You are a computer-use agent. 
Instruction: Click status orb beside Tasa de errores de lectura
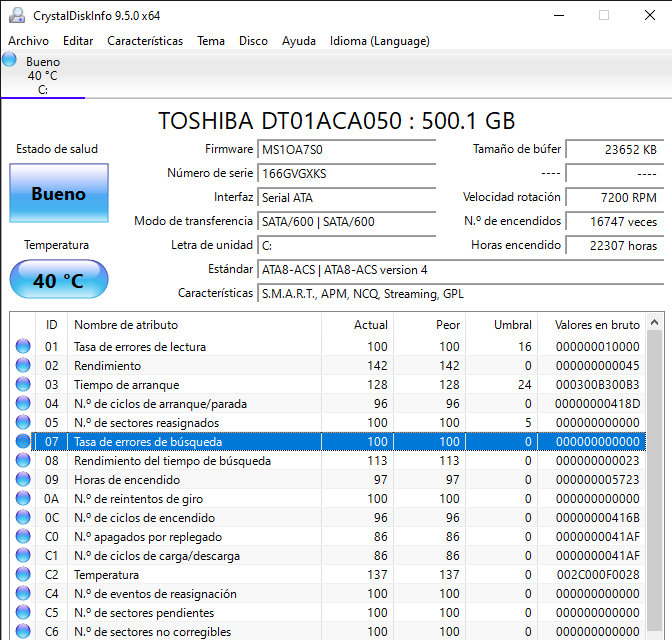pyautogui.click(x=22, y=347)
